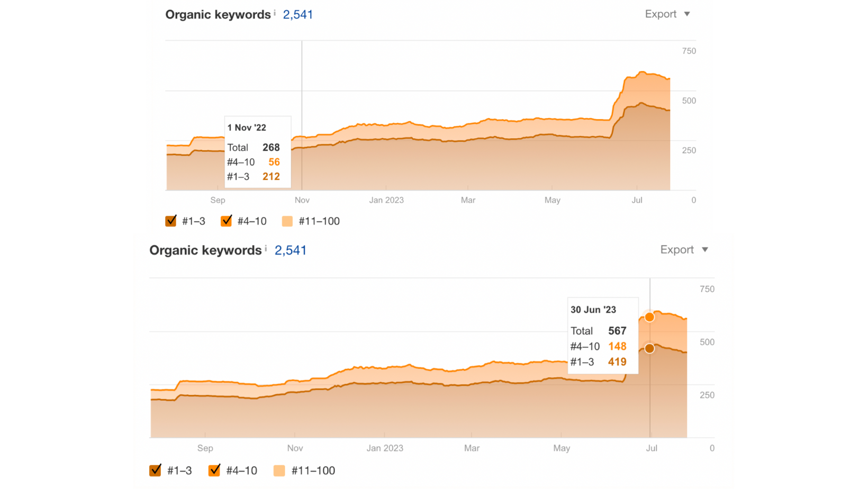
Task: Click Nov axis label on upper chart
Action: (302, 200)
